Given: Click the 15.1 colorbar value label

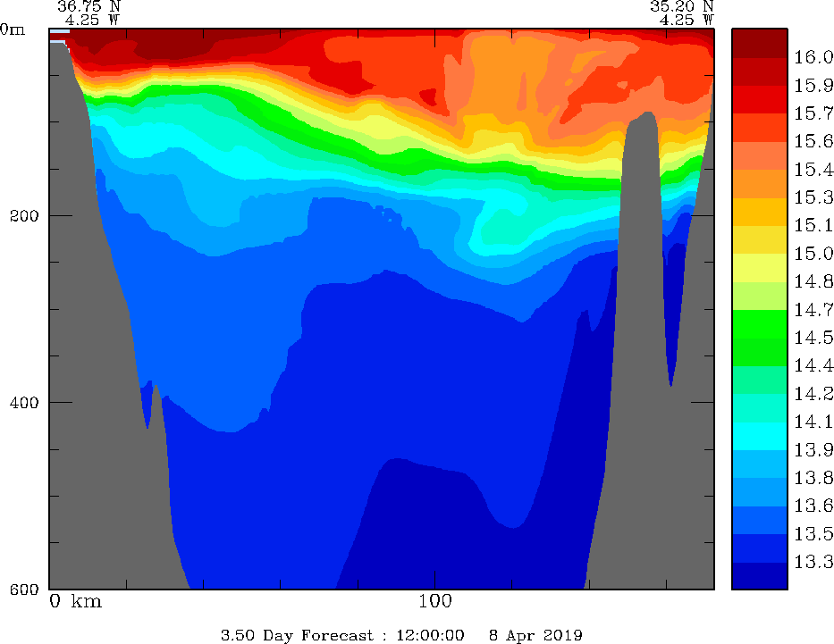Looking at the screenshot, I should tap(813, 226).
